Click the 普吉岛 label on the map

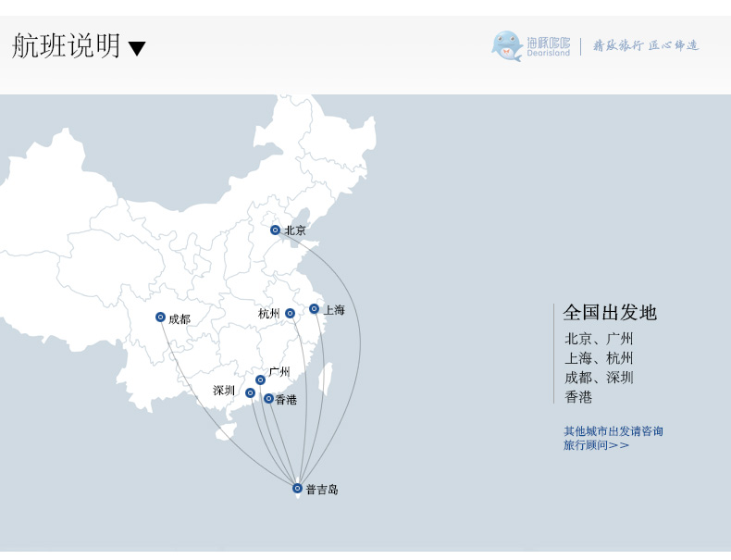click(322, 489)
